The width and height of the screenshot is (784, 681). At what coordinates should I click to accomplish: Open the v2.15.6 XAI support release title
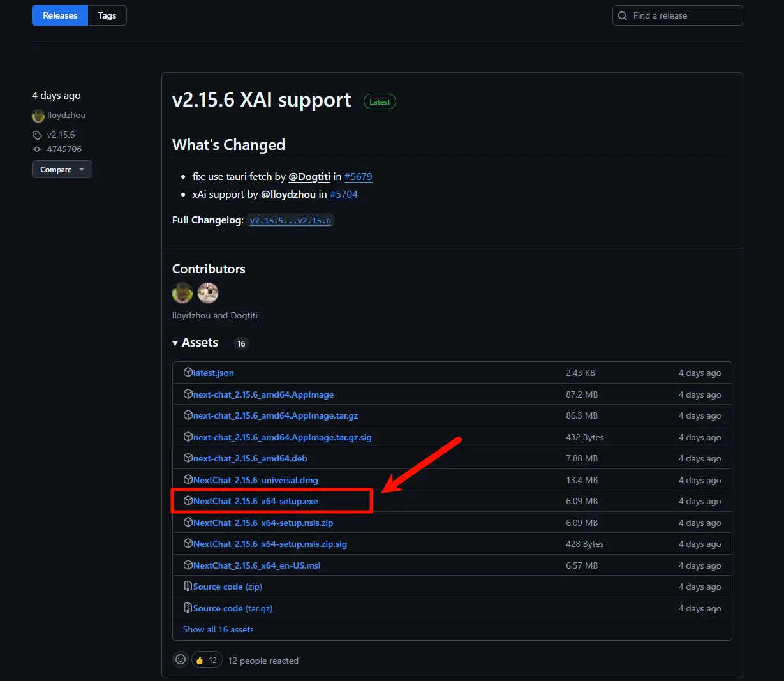262,100
